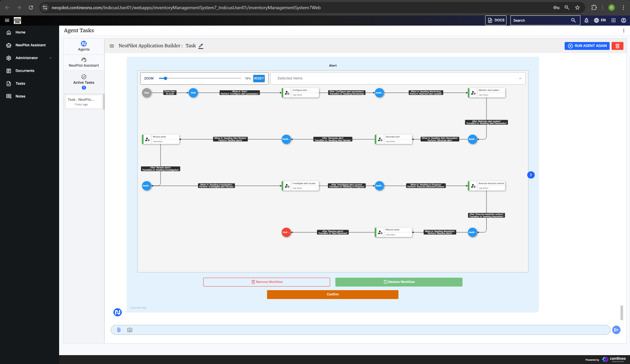Delete task with red trash button

(x=618, y=46)
